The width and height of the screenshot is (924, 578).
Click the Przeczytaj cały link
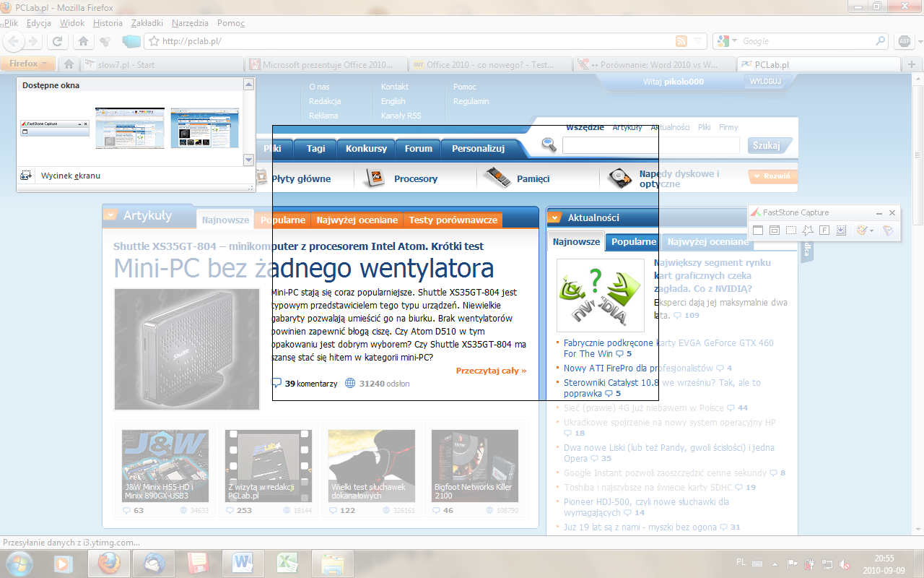coord(491,371)
